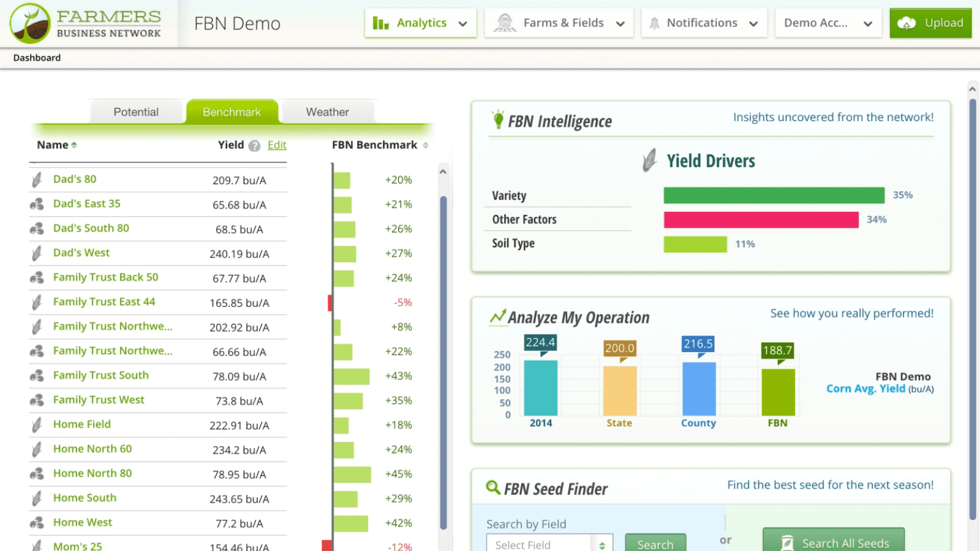Sort the list by Name column

(x=56, y=145)
